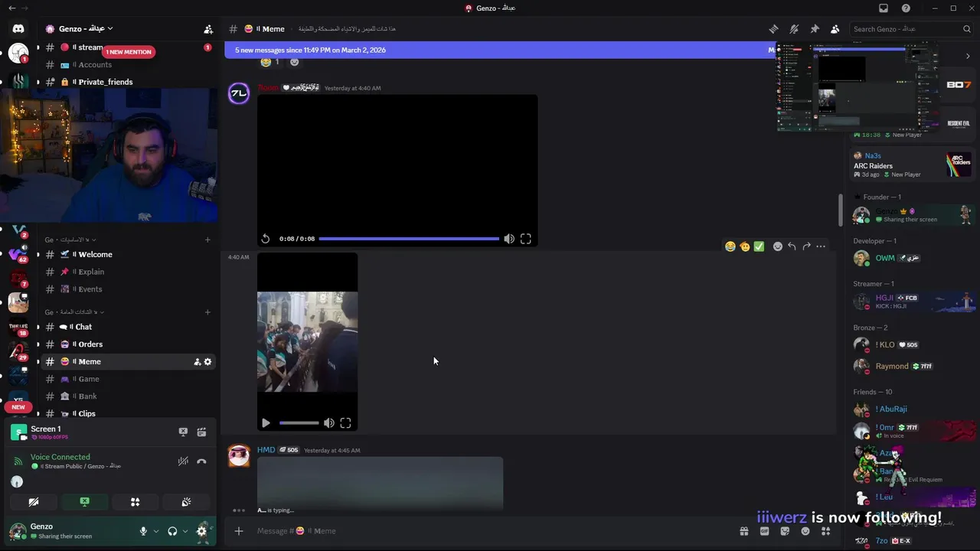Open the soundboard button
980x551 pixels.
pyautogui.click(x=186, y=502)
